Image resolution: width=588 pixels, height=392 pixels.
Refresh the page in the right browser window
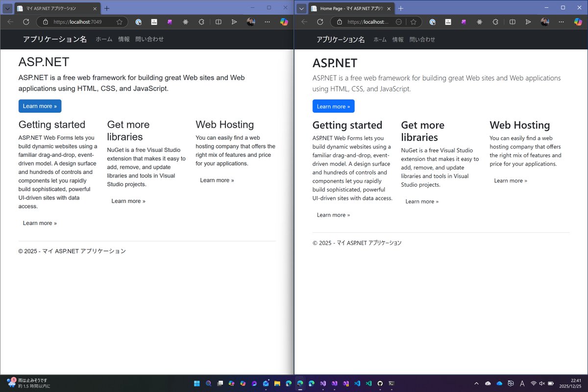point(320,22)
